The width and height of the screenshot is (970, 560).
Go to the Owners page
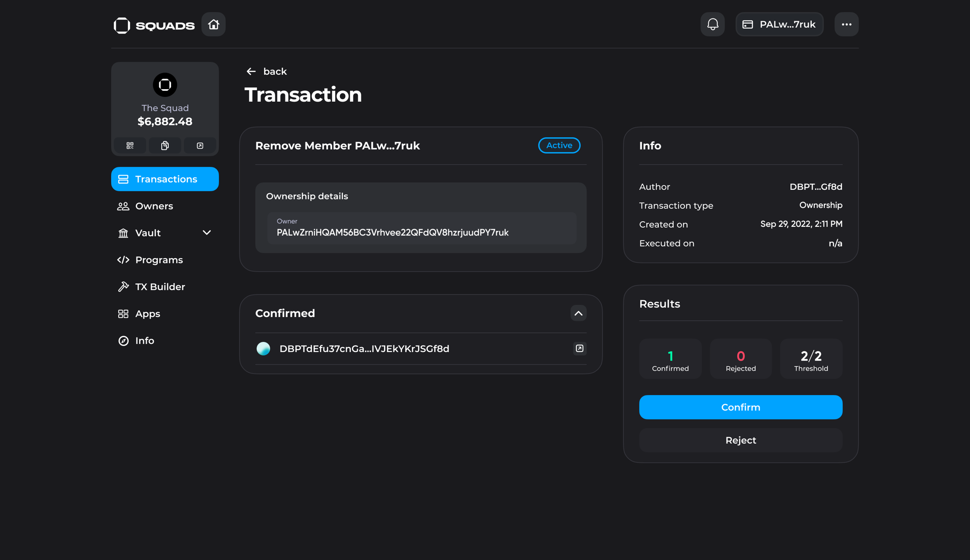[154, 206]
